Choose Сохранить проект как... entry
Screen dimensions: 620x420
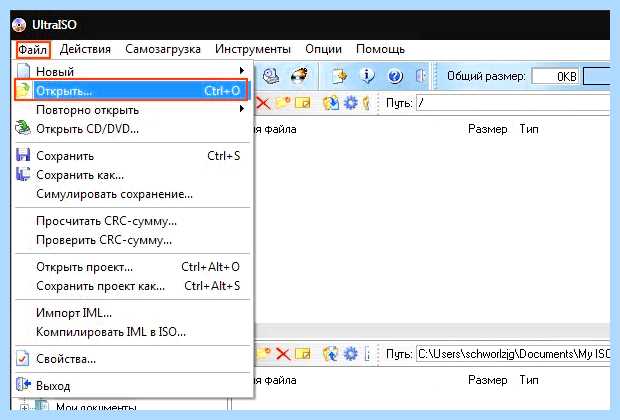132,286
